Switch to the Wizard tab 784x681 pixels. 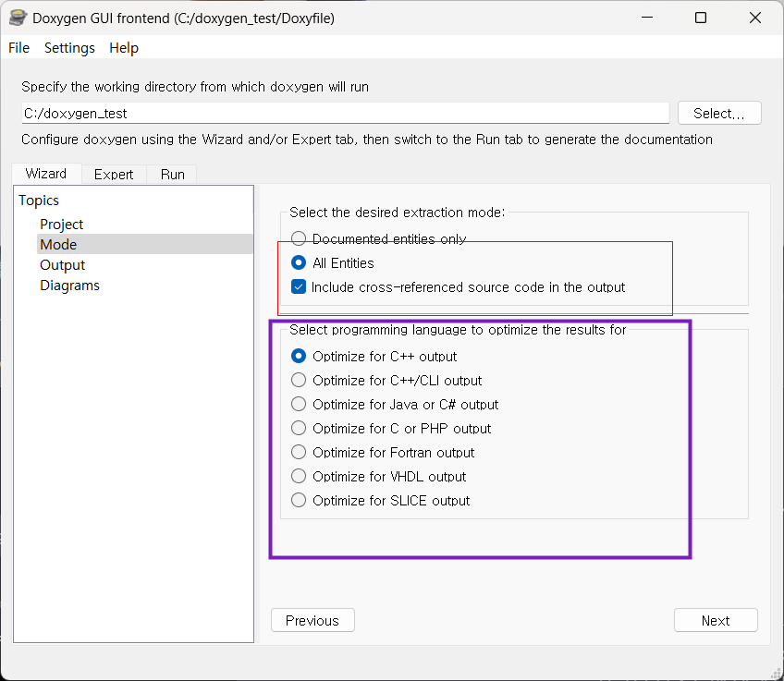click(46, 174)
